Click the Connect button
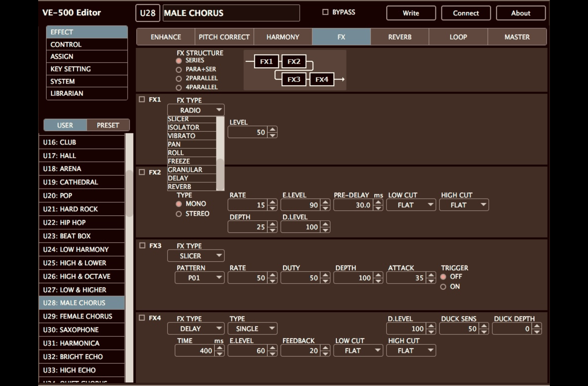Image resolution: width=588 pixels, height=386 pixels. tap(466, 13)
